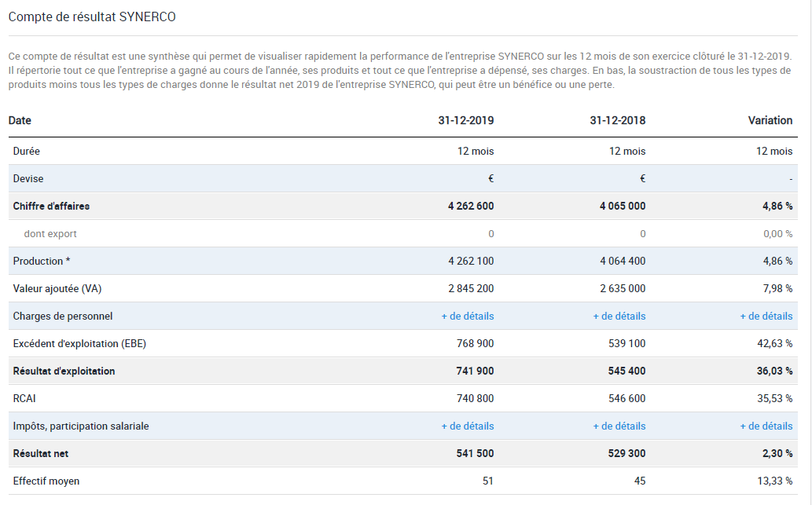812x505 pixels.
Task: Select the operating result '545 400'
Action: [626, 371]
